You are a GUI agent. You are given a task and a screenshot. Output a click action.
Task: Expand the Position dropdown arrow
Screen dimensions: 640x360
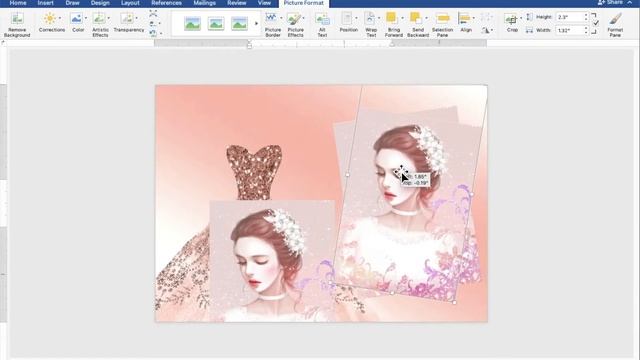tap(356, 18)
